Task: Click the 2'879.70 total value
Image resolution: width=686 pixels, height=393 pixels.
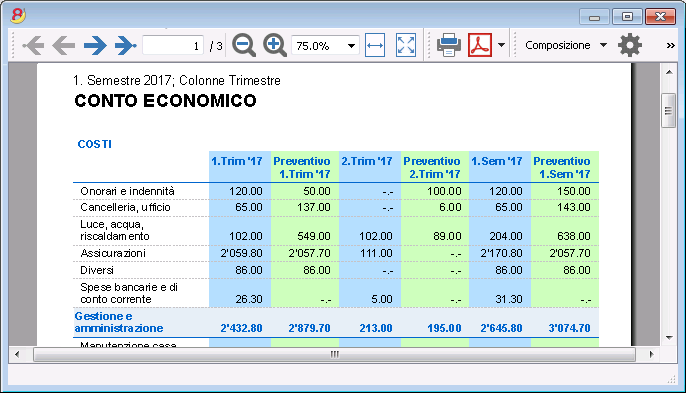Action: pos(309,328)
